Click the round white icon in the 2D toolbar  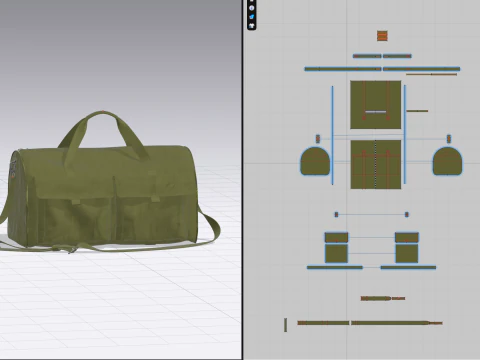click(x=252, y=8)
